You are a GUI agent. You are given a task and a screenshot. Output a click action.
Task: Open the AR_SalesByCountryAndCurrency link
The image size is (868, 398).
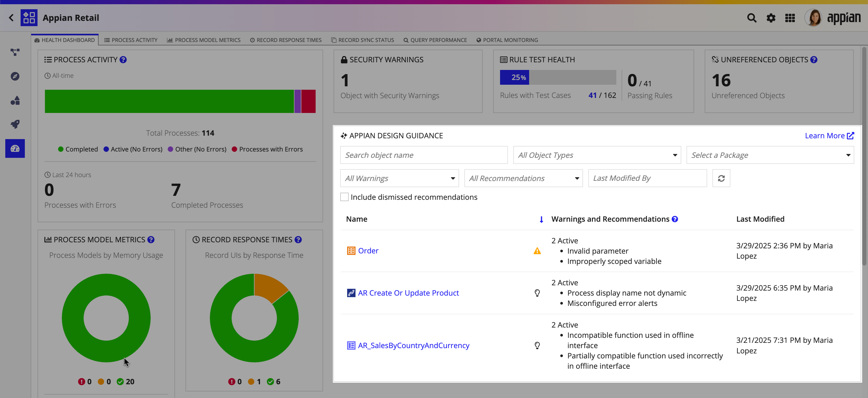click(x=413, y=345)
